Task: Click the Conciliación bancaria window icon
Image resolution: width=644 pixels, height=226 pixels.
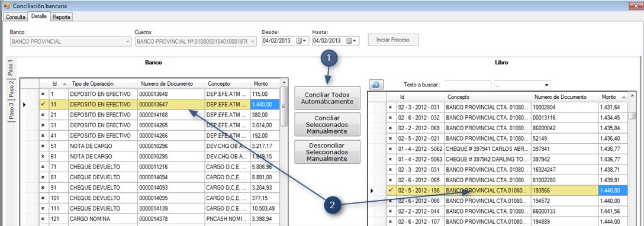Action: [x=6, y=6]
